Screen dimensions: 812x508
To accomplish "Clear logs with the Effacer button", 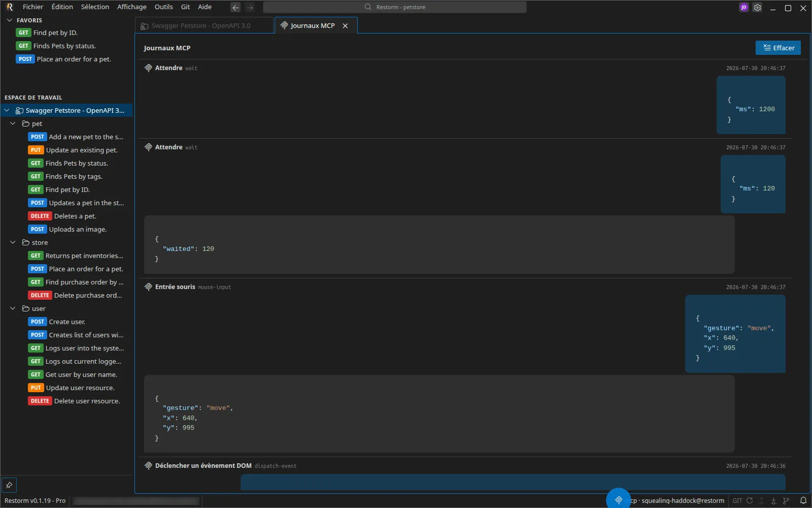I will pos(779,48).
